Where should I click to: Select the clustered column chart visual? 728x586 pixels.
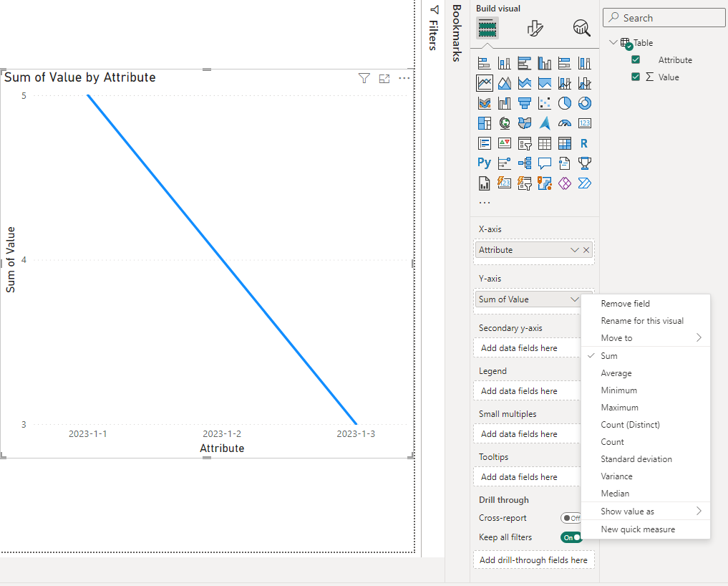coord(544,63)
